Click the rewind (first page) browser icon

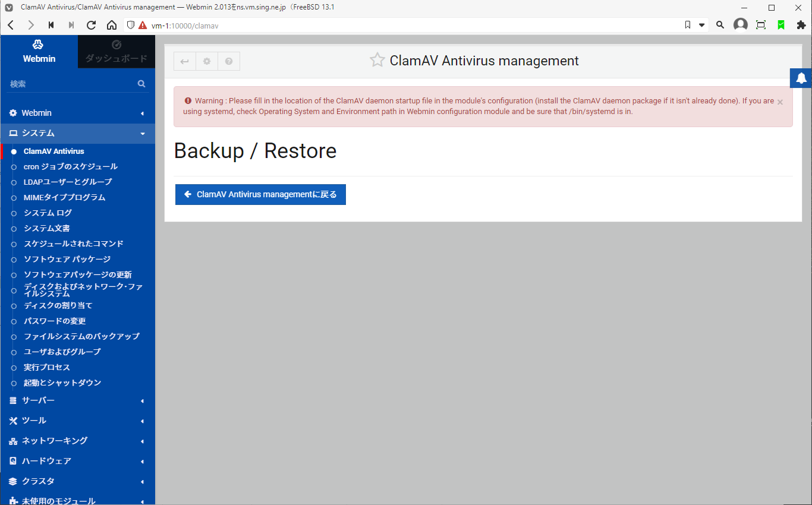(51, 25)
